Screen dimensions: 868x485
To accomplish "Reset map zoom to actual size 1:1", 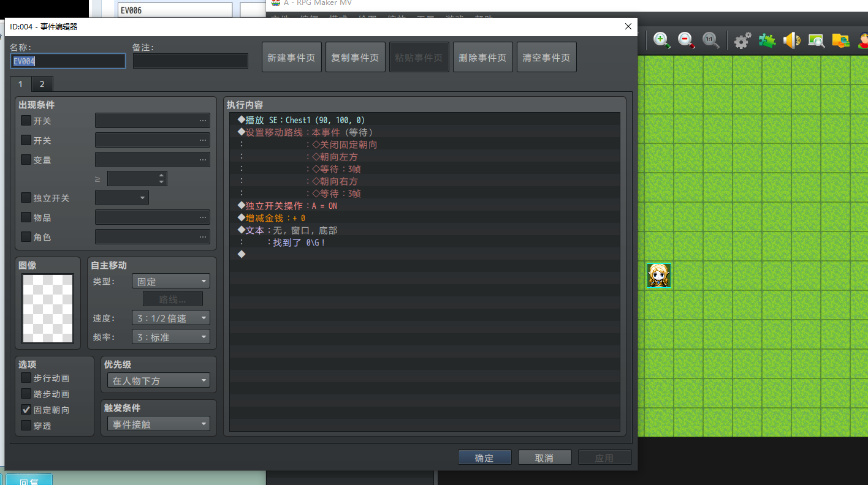I will (711, 40).
